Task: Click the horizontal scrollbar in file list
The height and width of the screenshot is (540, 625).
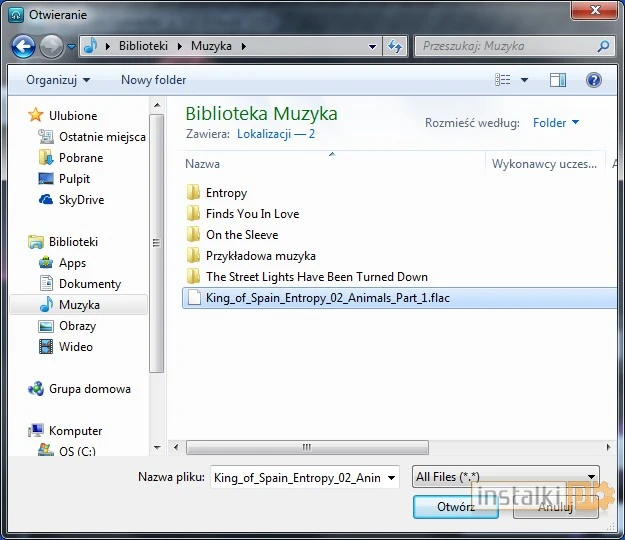Action: 308,447
